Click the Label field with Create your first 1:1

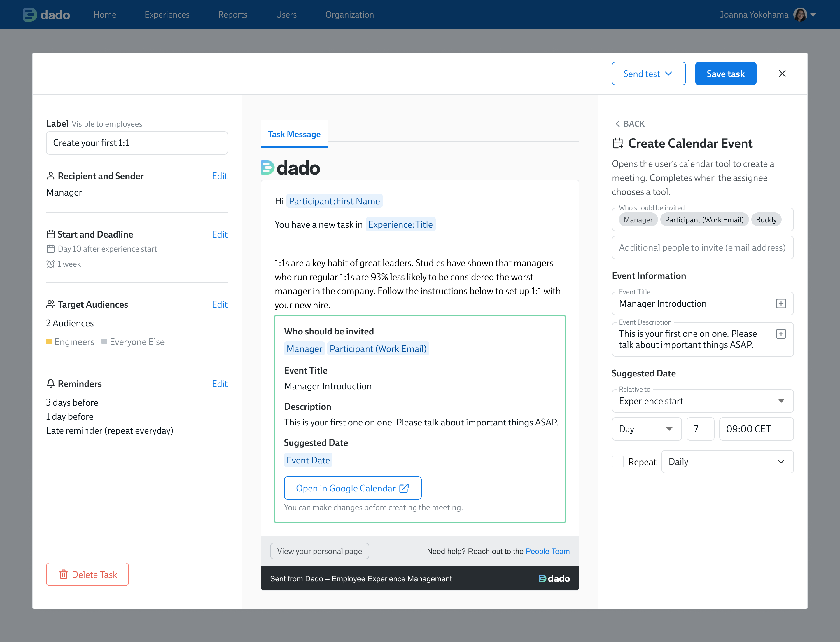point(137,143)
